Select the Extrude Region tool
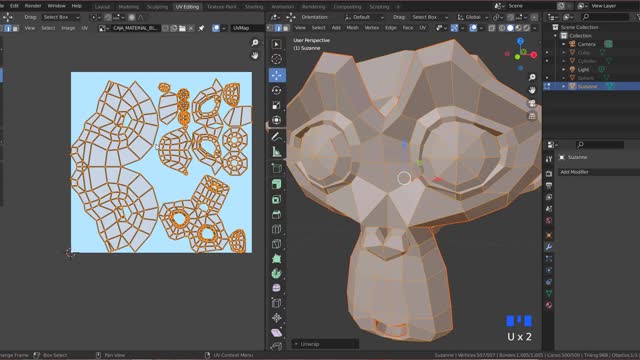The width and height of the screenshot is (640, 360). click(x=276, y=184)
